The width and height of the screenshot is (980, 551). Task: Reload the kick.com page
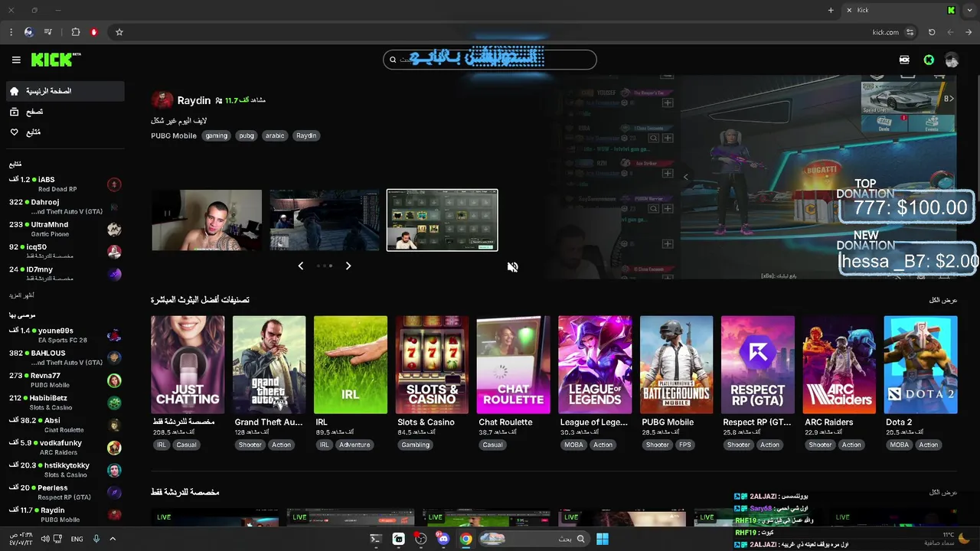[932, 32]
